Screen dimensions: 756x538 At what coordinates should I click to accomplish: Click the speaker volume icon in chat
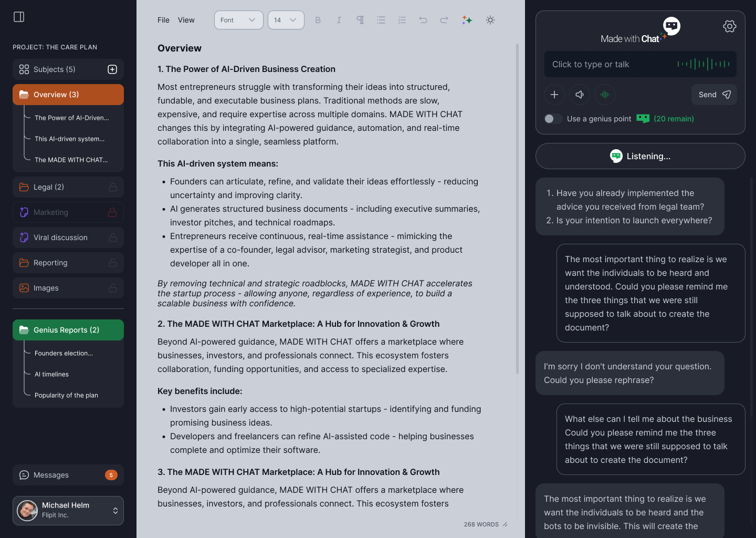(580, 95)
